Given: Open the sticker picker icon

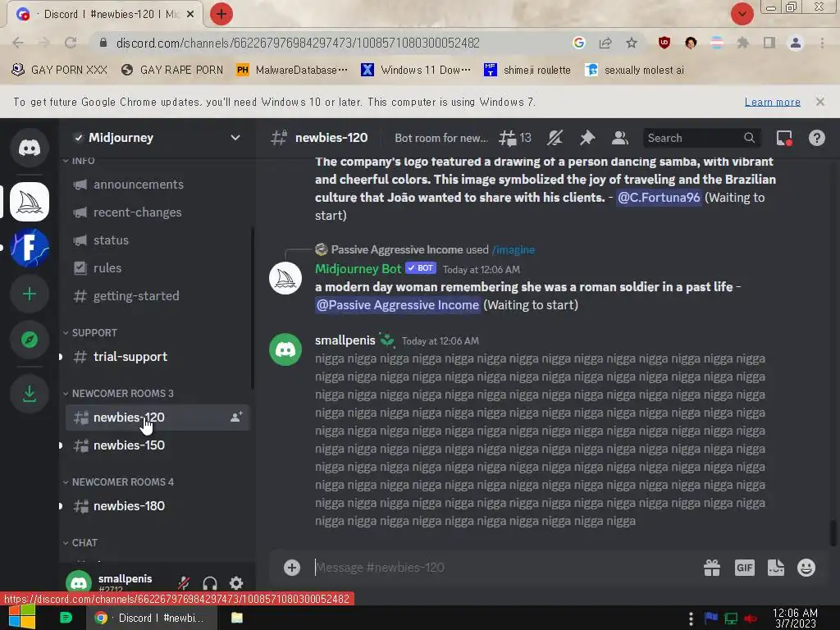Looking at the screenshot, I should point(775,568).
